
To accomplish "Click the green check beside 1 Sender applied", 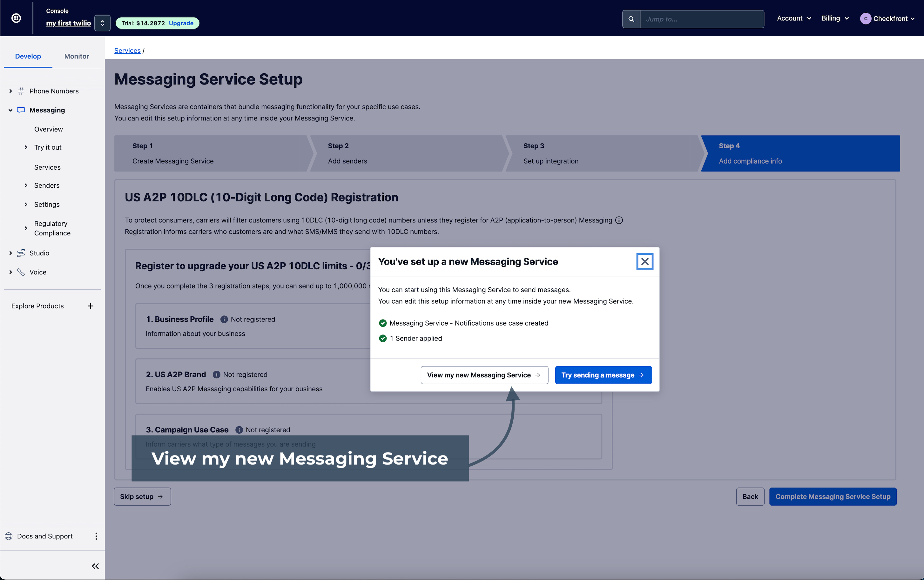I will pos(382,338).
